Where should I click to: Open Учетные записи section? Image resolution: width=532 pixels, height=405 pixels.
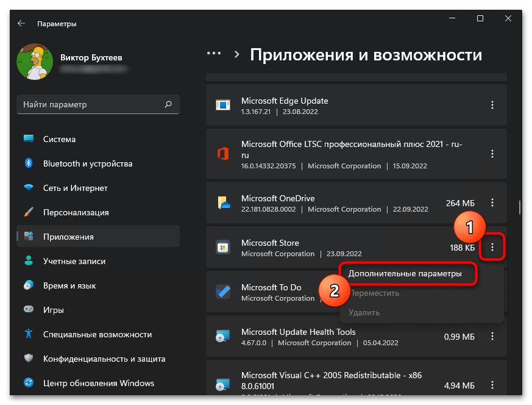(x=74, y=261)
